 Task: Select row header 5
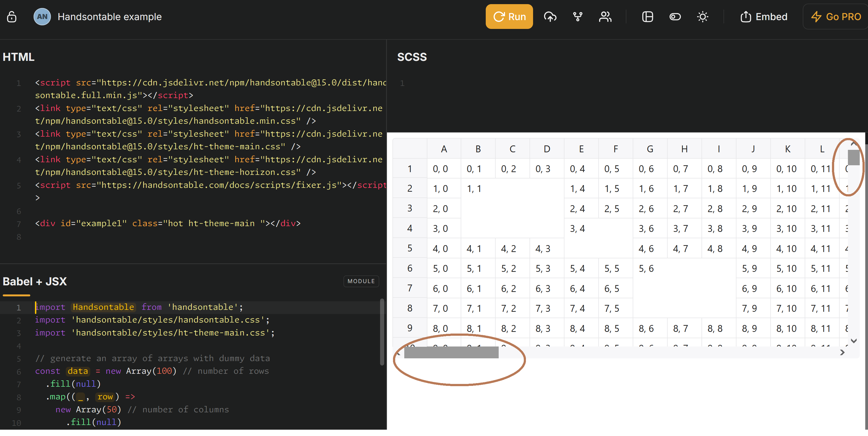point(410,248)
